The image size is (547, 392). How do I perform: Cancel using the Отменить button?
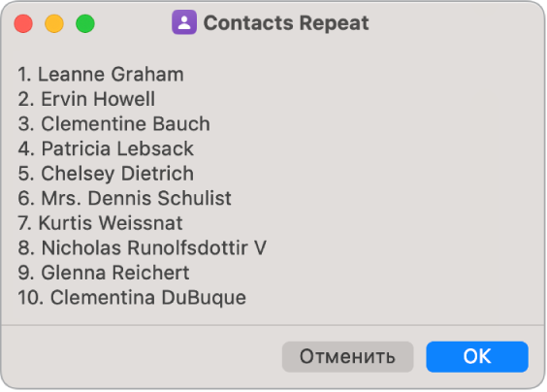[347, 356]
